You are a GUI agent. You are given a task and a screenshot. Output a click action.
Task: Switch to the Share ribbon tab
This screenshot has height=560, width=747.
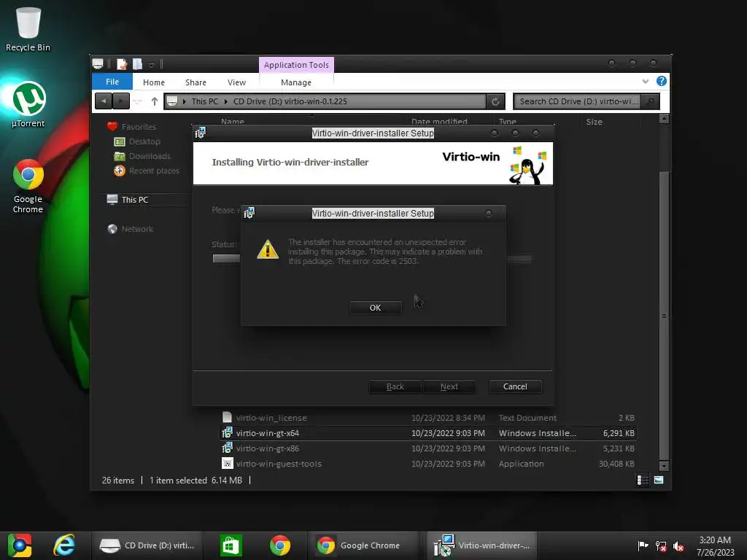(196, 82)
